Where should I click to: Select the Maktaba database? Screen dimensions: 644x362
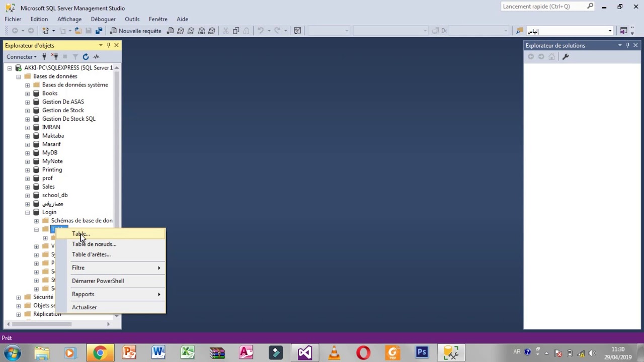click(53, 136)
